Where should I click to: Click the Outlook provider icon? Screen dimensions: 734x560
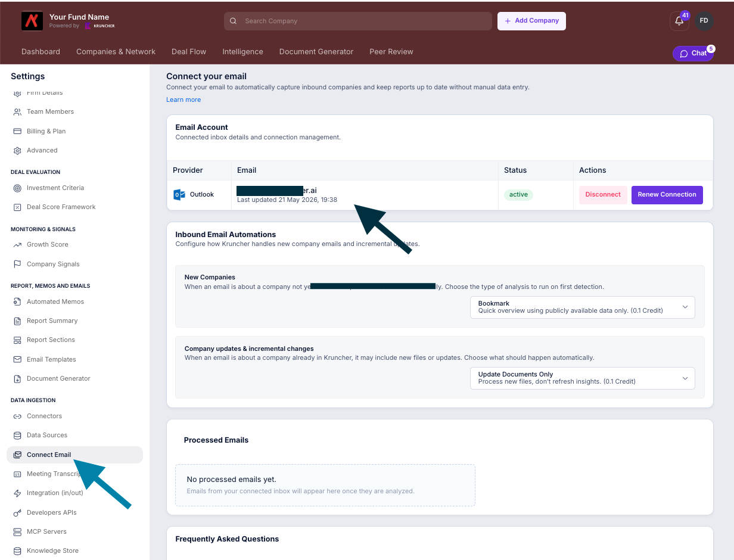click(x=179, y=194)
